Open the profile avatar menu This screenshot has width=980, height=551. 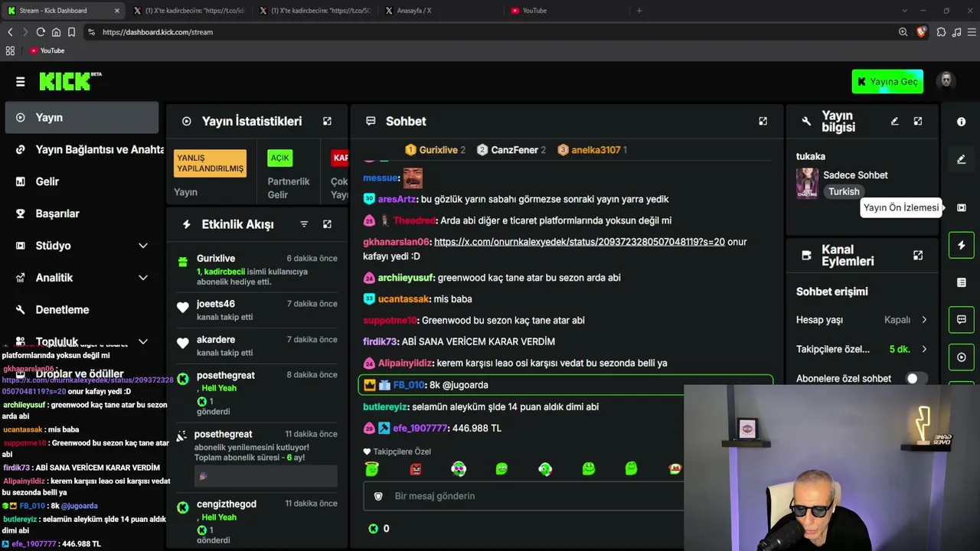coord(946,81)
